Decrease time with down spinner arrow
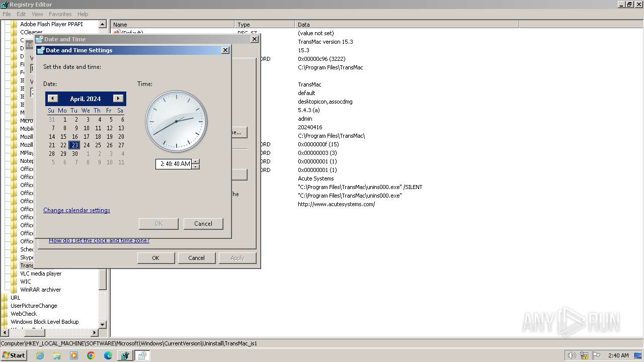Image resolution: width=644 pixels, height=362 pixels. (196, 166)
